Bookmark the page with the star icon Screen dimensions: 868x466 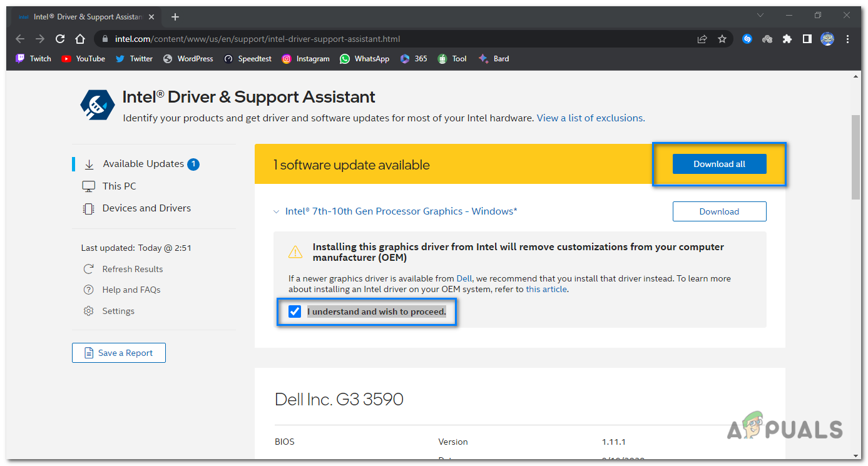(722, 38)
